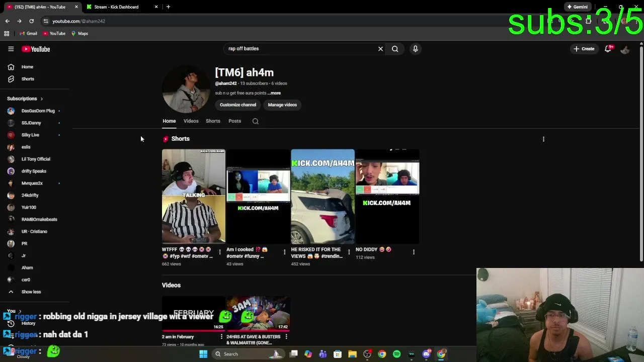The width and height of the screenshot is (644, 362).
Task: Open a new tab with the plus icon
Action: click(168, 7)
